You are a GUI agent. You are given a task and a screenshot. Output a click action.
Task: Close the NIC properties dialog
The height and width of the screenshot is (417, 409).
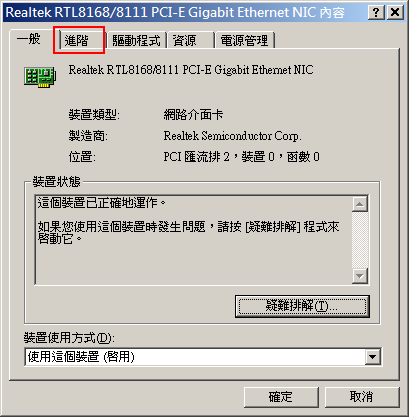395,13
